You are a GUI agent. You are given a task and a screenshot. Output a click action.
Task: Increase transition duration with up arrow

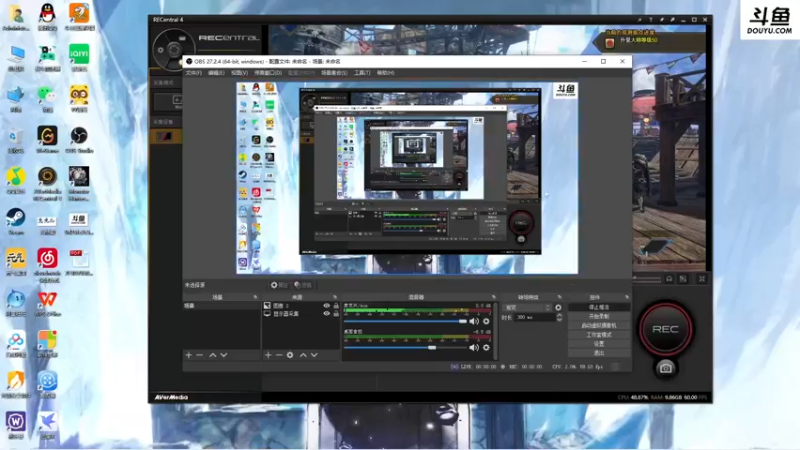click(559, 315)
